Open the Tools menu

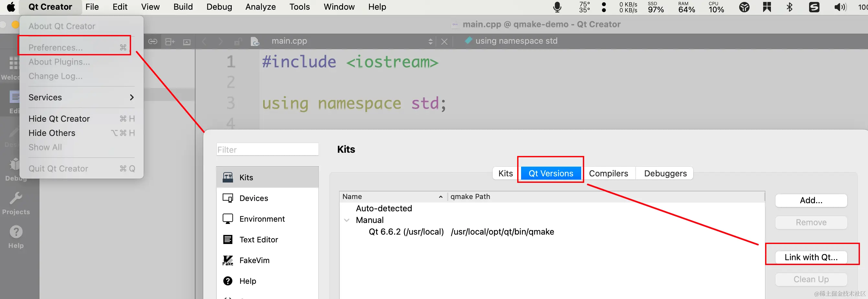(x=300, y=7)
